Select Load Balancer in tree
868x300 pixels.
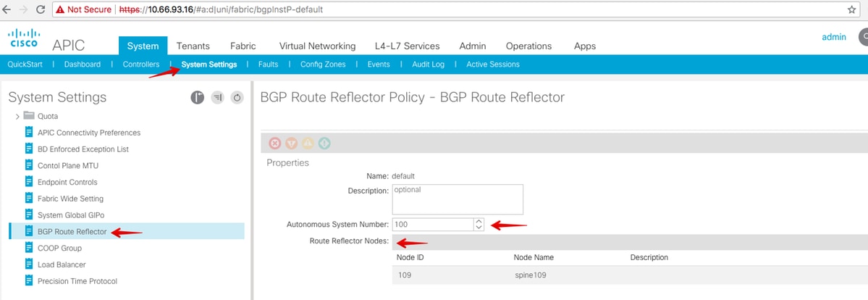click(x=62, y=264)
